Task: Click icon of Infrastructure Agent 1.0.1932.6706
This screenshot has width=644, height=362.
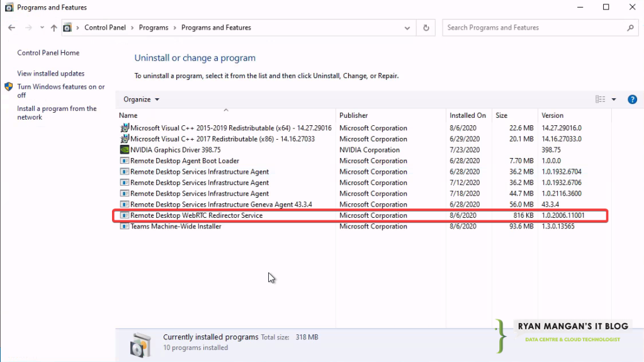Action: pos(125,183)
